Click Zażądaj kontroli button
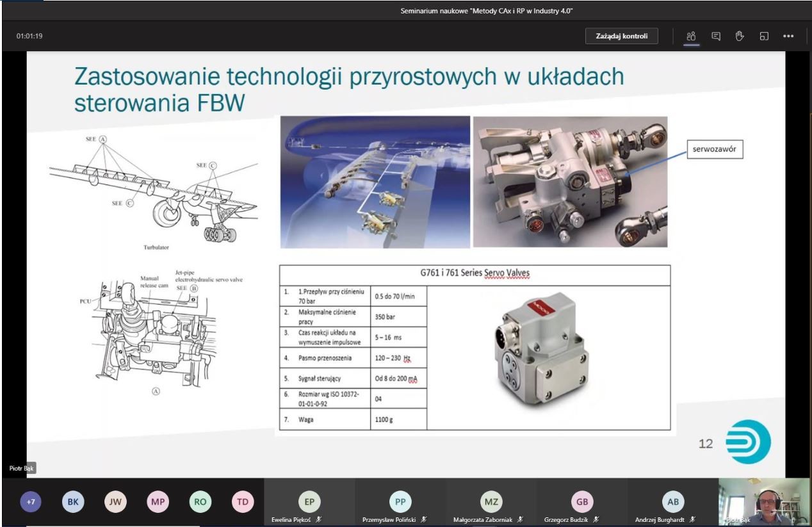Image resolution: width=812 pixels, height=527 pixels. tap(621, 36)
